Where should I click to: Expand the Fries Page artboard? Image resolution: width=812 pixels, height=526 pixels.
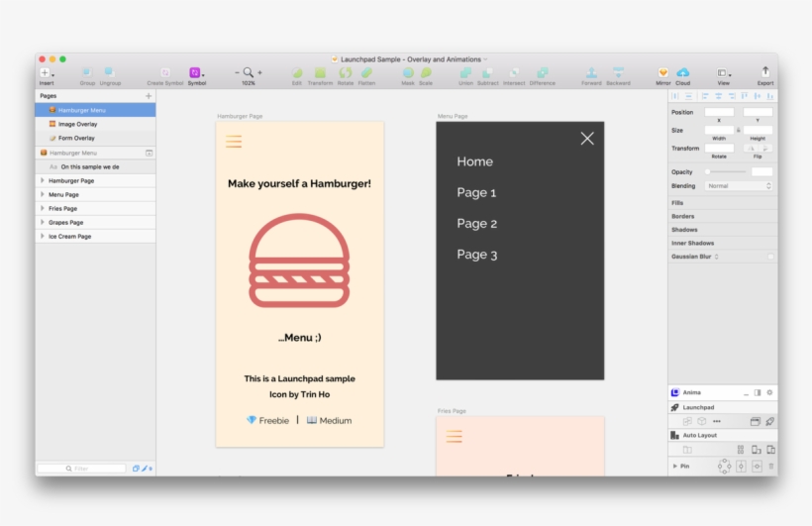(x=43, y=208)
